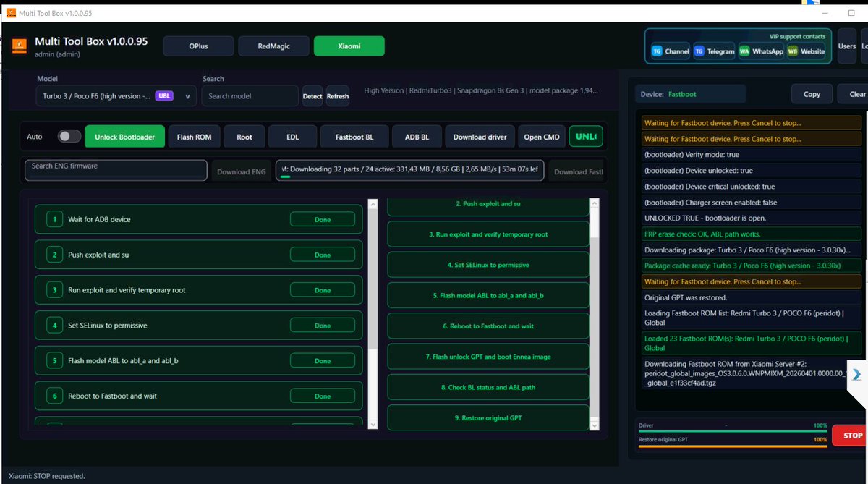Click the Fastboot BL button

354,137
